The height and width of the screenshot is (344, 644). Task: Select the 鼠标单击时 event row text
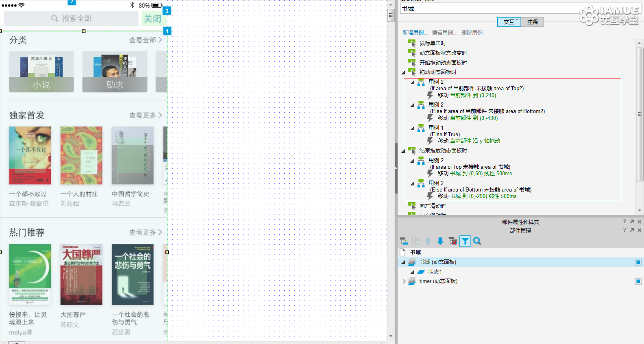click(x=433, y=43)
